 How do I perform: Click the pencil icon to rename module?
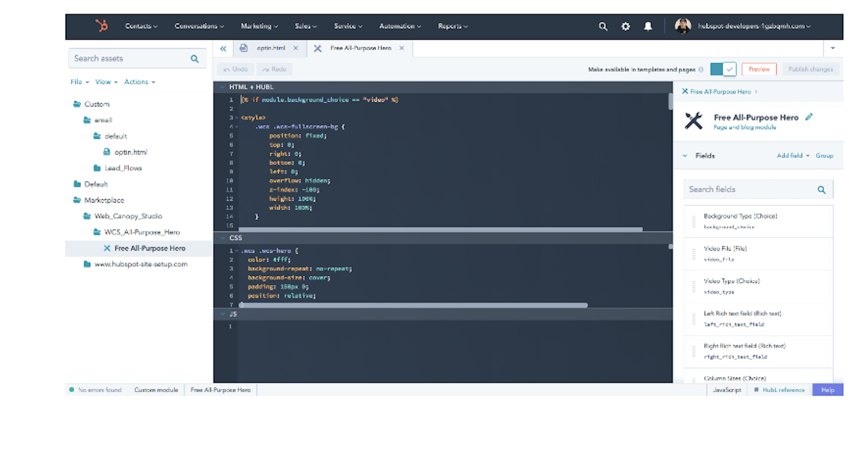809,117
